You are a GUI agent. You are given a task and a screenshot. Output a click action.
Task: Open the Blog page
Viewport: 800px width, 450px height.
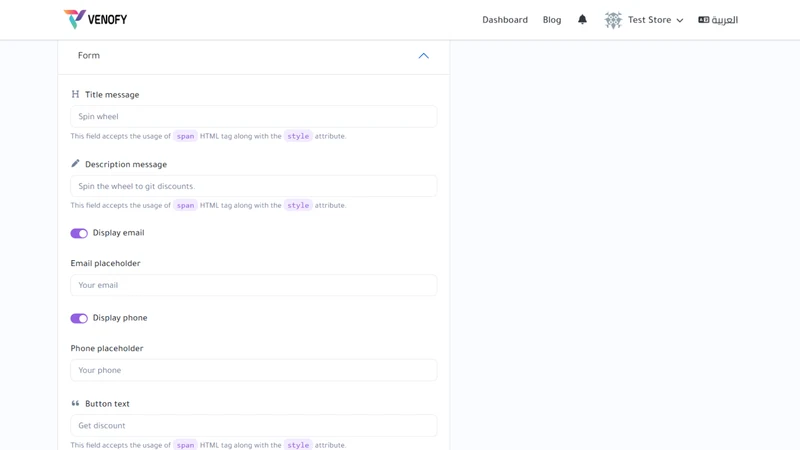coord(552,20)
